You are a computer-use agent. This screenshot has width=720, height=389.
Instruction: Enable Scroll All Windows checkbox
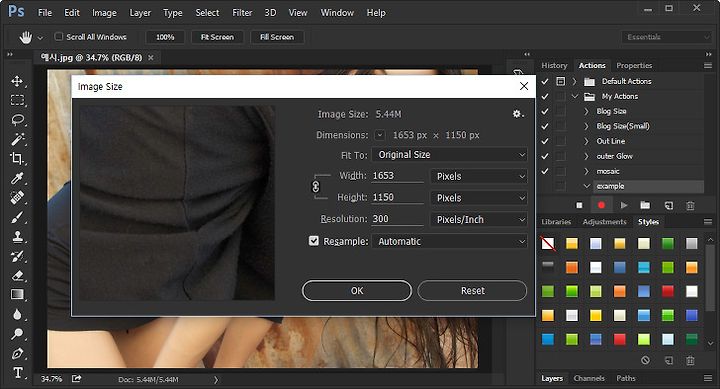tap(59, 36)
